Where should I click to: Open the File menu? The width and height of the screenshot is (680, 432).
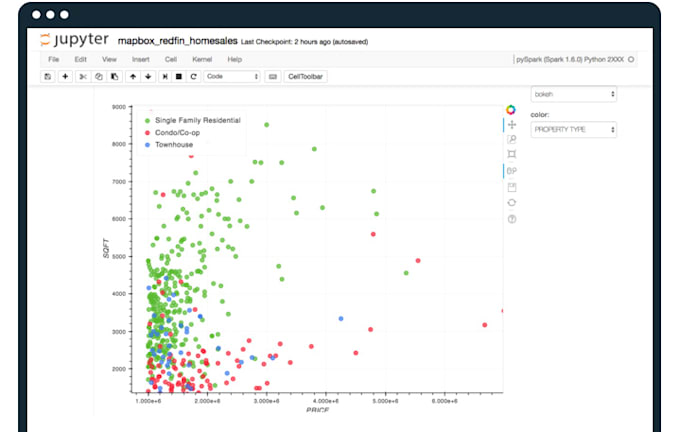click(x=54, y=60)
